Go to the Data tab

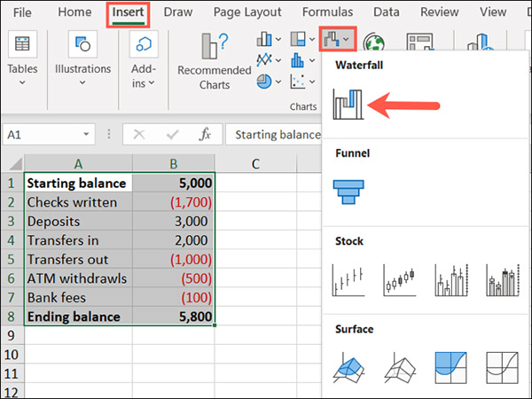coord(386,12)
